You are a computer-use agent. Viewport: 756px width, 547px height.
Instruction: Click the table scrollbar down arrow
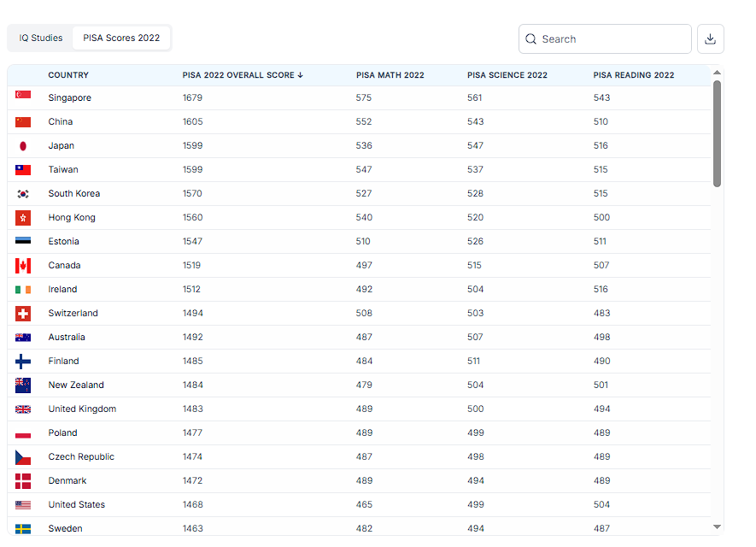(717, 527)
